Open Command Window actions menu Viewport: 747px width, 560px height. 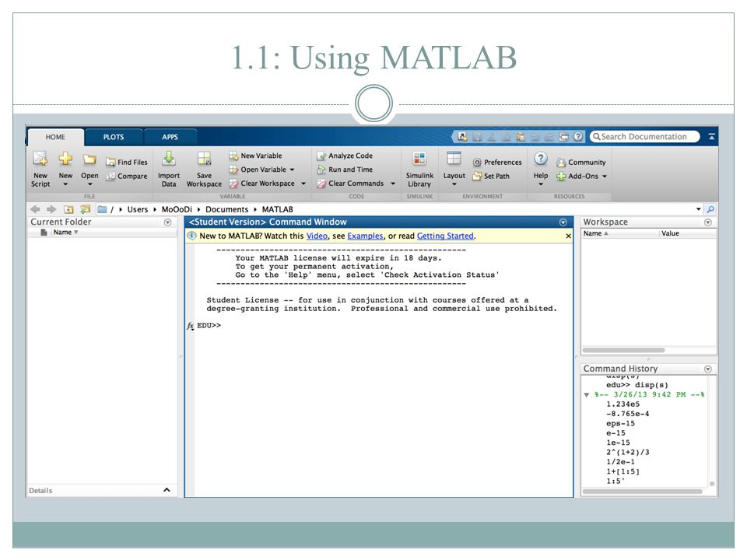[x=563, y=222]
